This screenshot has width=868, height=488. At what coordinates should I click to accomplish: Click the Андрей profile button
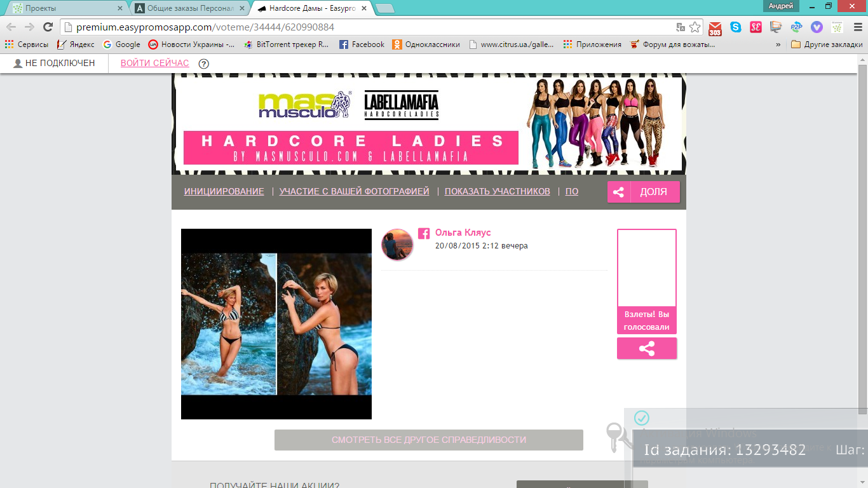click(x=780, y=6)
